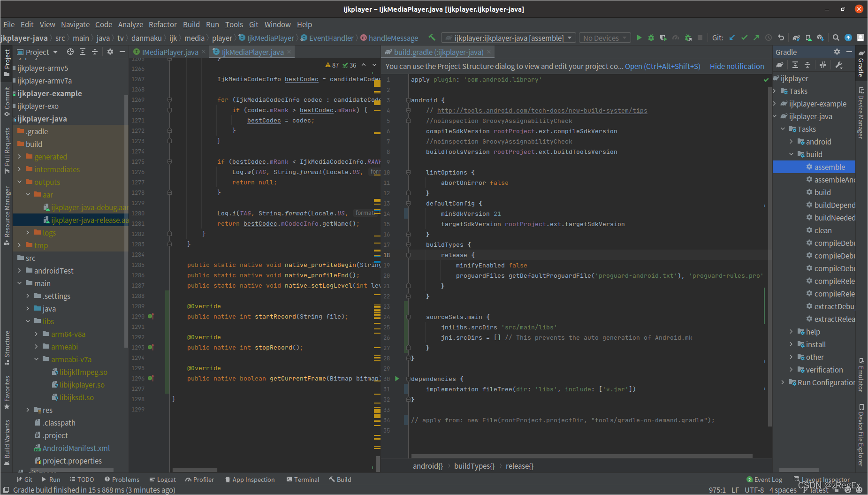This screenshot has width=868, height=495.
Task: Collapse the armeabi-v7a folder
Action: coord(37,359)
